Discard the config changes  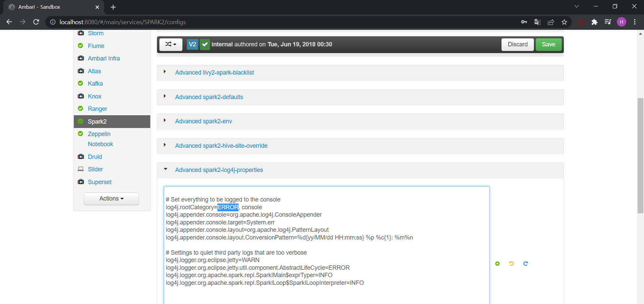click(x=518, y=44)
